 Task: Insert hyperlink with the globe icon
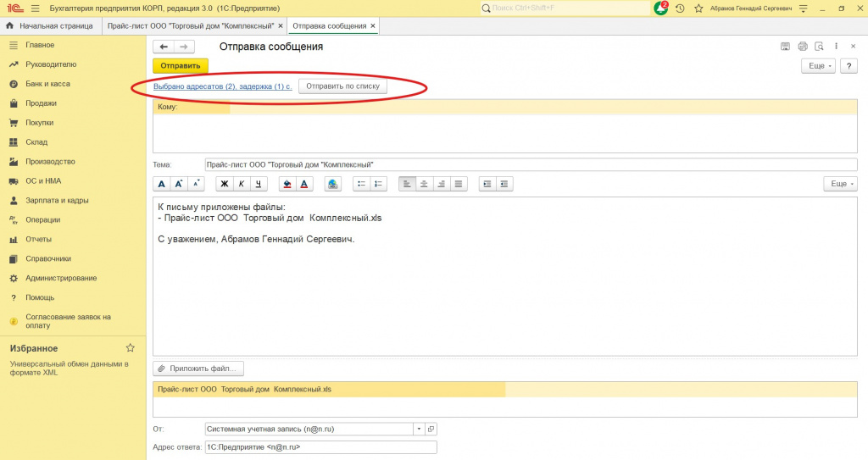pyautogui.click(x=332, y=184)
